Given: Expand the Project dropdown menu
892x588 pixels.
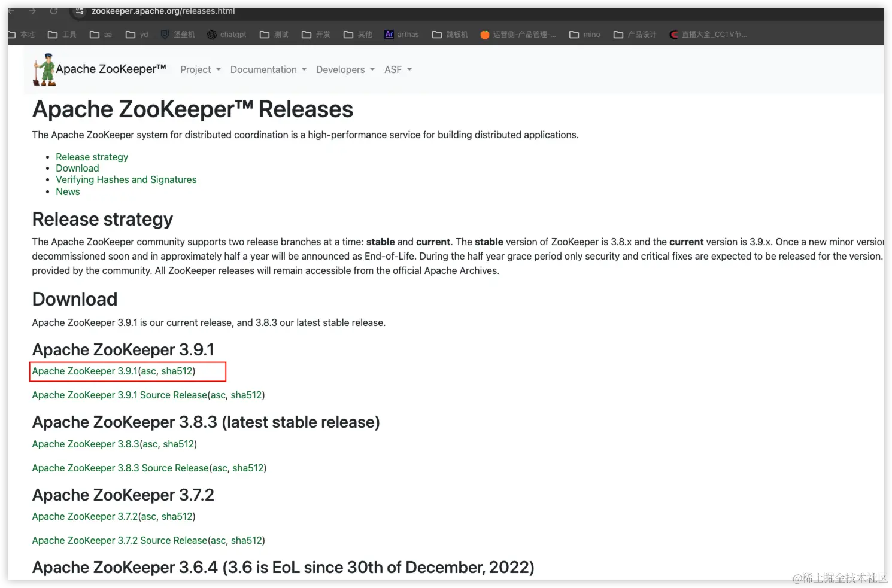Looking at the screenshot, I should 201,70.
